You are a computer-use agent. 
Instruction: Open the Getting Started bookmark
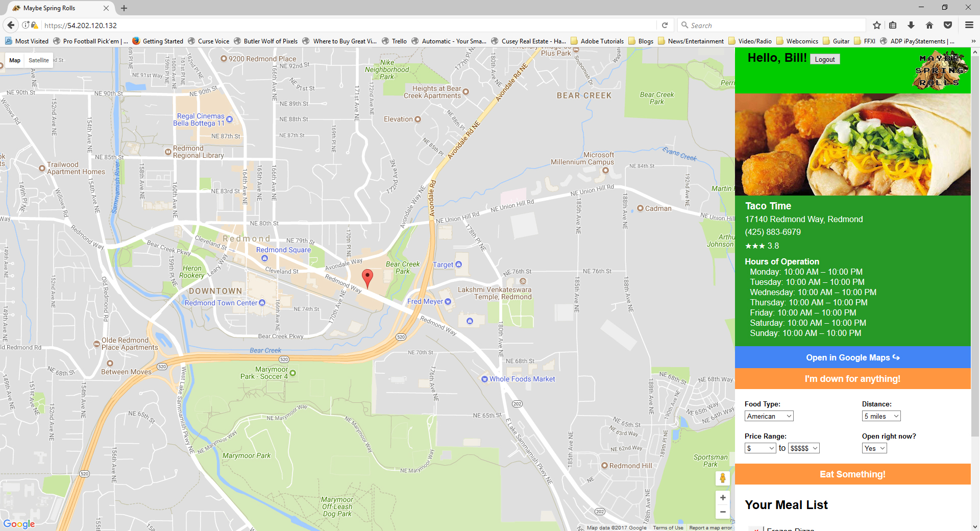157,41
